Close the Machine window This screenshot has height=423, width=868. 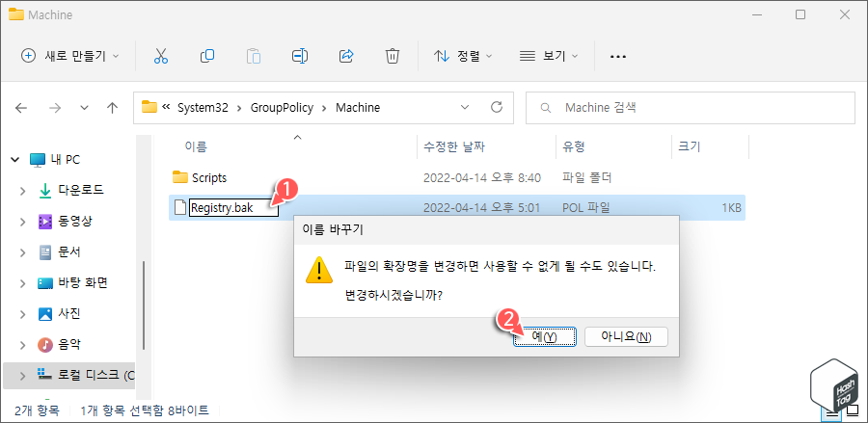[x=844, y=14]
